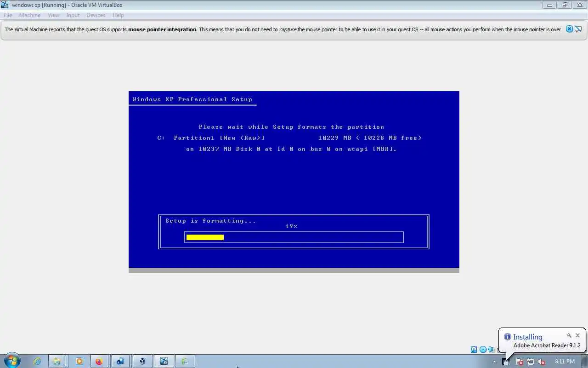Click the info icon in the Installing balloon

tap(507, 337)
